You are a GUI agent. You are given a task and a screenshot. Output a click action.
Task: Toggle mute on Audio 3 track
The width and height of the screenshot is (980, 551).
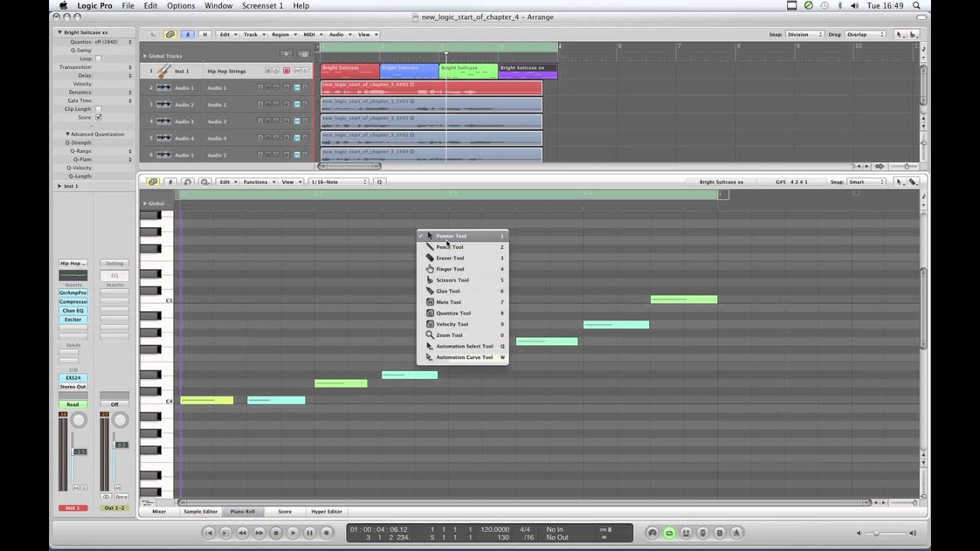pyautogui.click(x=296, y=122)
